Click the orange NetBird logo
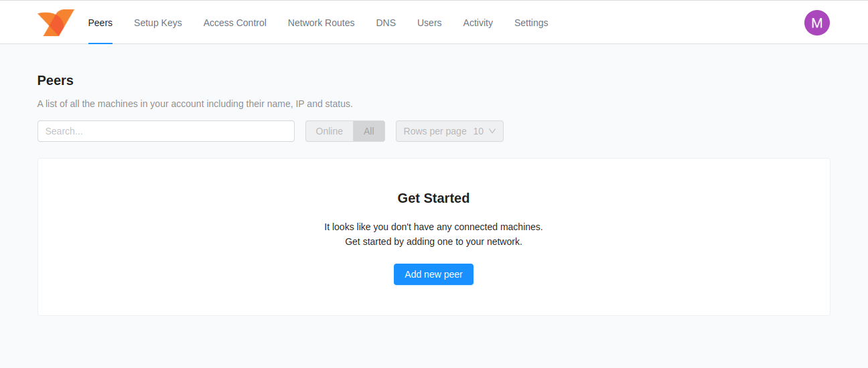This screenshot has width=868, height=368. click(x=56, y=23)
